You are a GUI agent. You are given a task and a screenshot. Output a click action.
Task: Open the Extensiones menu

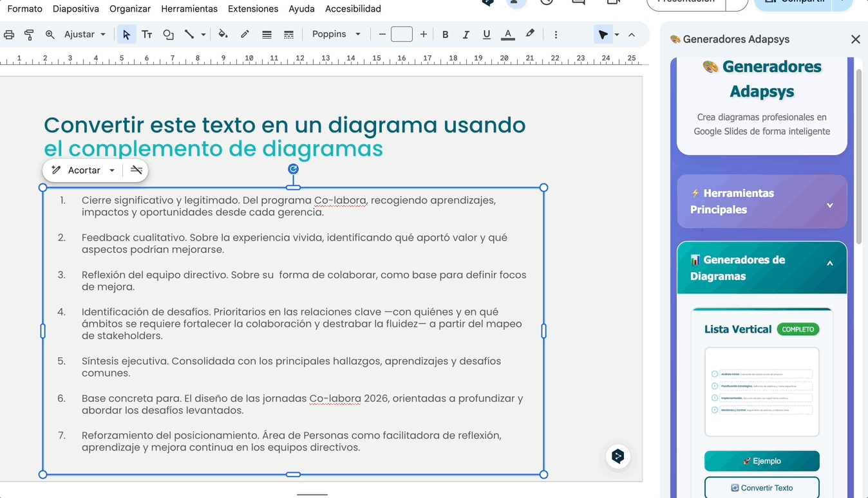coord(253,9)
